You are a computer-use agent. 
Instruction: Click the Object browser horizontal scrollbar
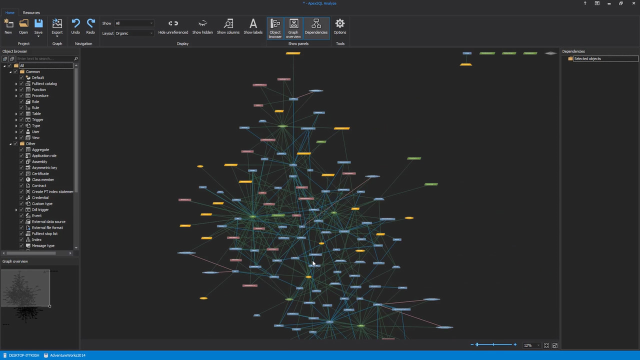[x=31, y=253]
